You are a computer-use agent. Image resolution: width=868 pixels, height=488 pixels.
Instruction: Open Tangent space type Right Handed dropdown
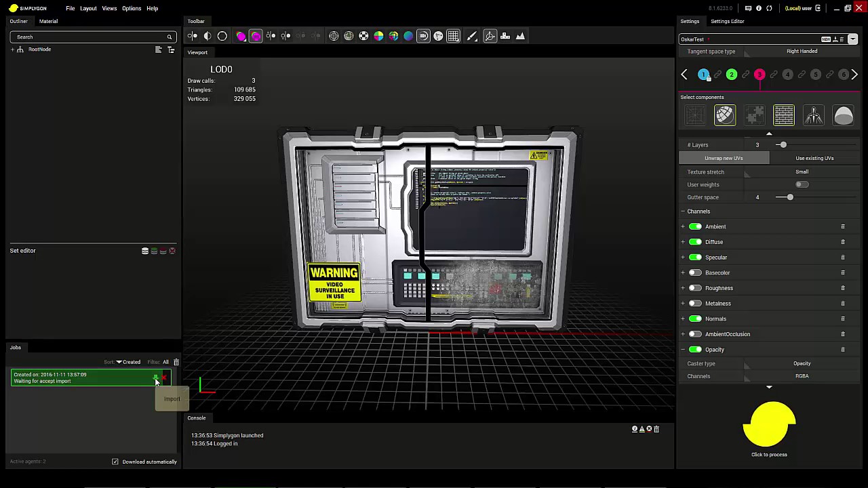coord(802,52)
